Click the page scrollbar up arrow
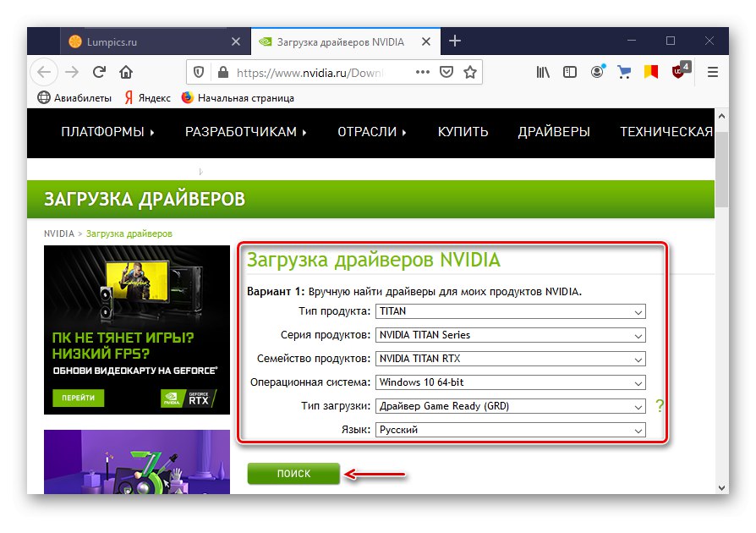The image size is (756, 533). click(721, 116)
